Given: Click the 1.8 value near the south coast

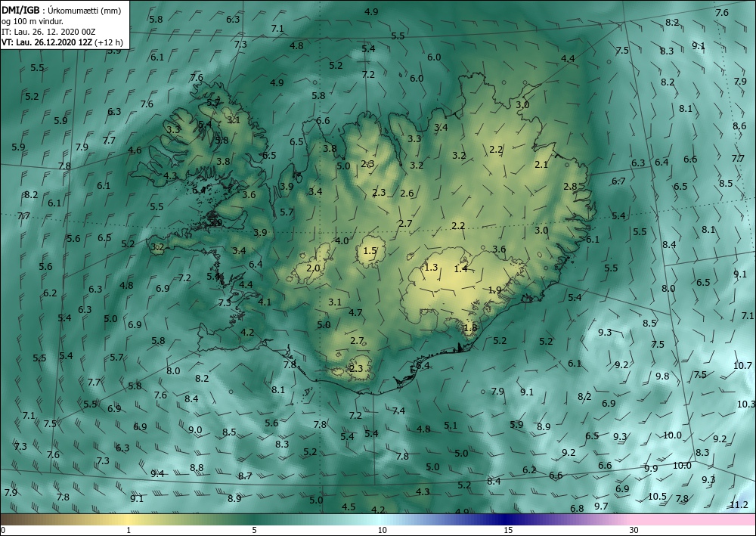Looking at the screenshot, I should point(470,328).
